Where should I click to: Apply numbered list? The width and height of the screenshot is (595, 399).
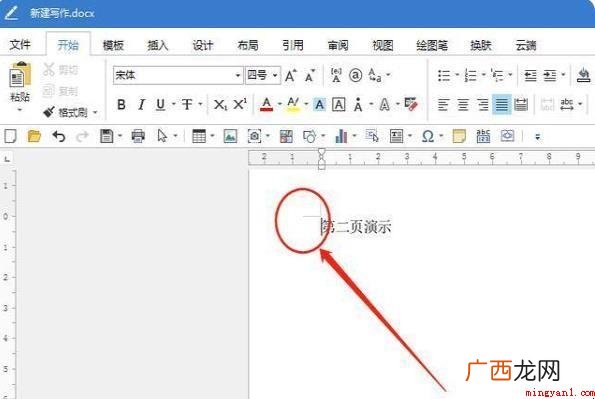click(471, 75)
